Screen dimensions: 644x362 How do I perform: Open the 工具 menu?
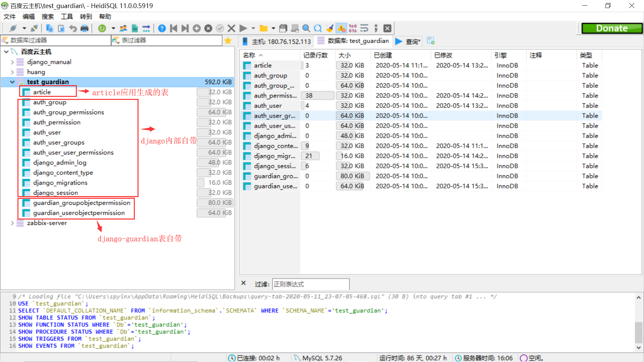(x=67, y=16)
